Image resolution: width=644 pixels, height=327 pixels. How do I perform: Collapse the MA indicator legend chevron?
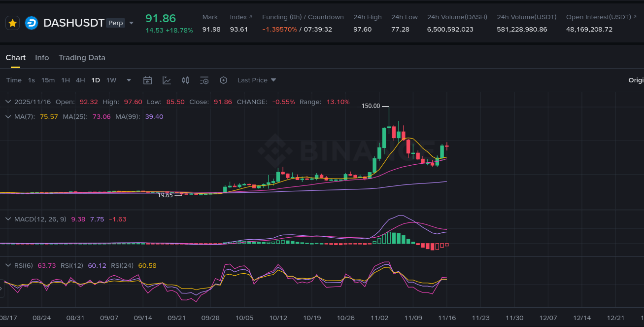tap(8, 117)
